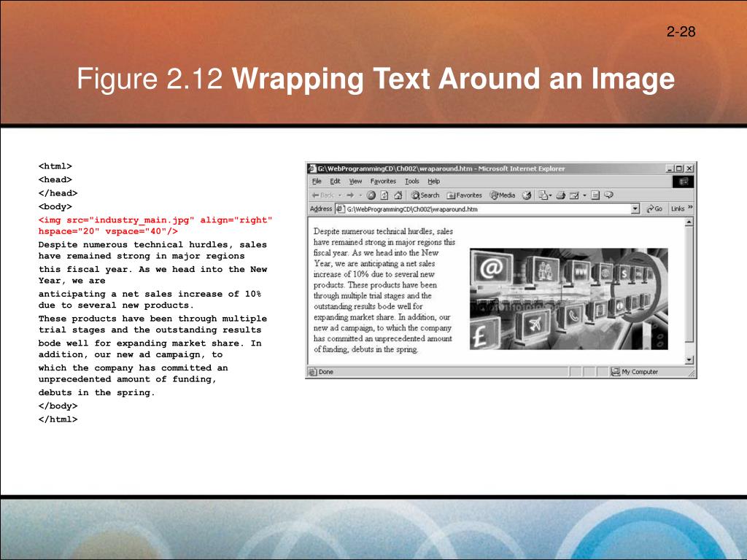Image resolution: width=747 pixels, height=560 pixels.
Task: Click the Back arrow button
Action: [322, 195]
